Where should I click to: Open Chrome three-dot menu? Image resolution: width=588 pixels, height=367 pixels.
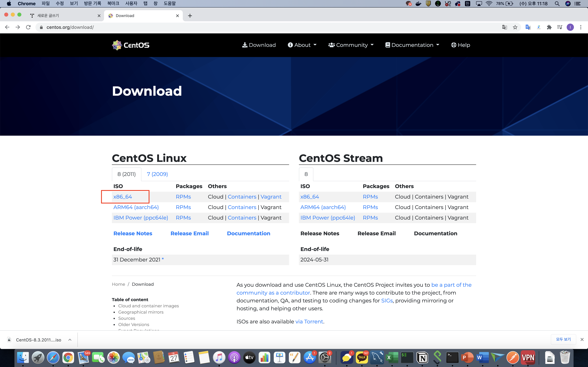pyautogui.click(x=581, y=27)
